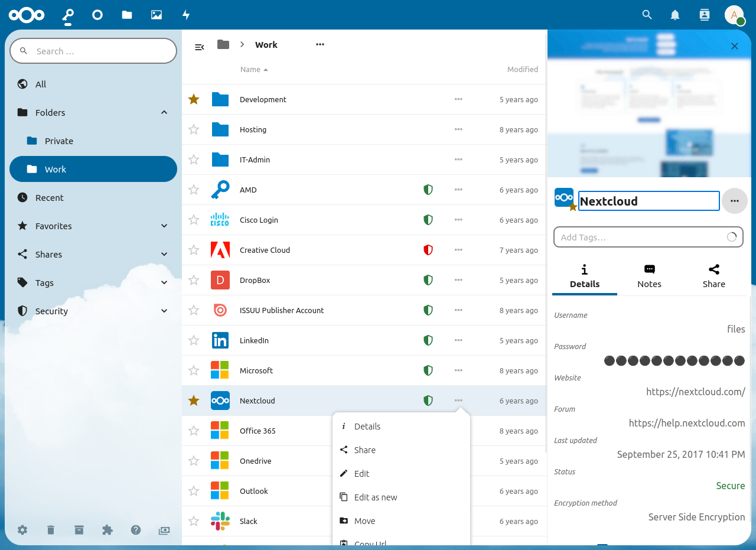The image size is (756, 550).
Task: Focus the Search field in sidebar
Action: click(93, 51)
